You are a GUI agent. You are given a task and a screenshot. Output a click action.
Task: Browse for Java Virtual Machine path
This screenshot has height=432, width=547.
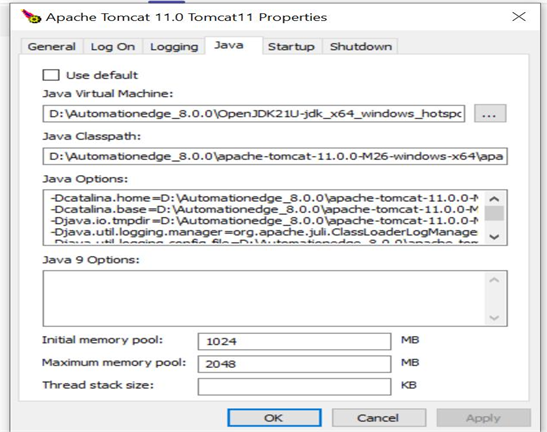point(490,113)
